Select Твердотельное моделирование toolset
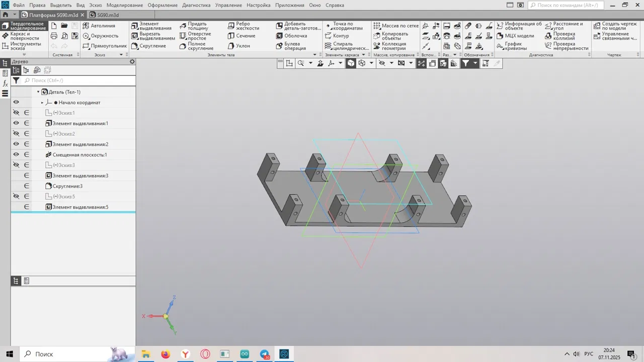This screenshot has height=362, width=644. pos(24,26)
